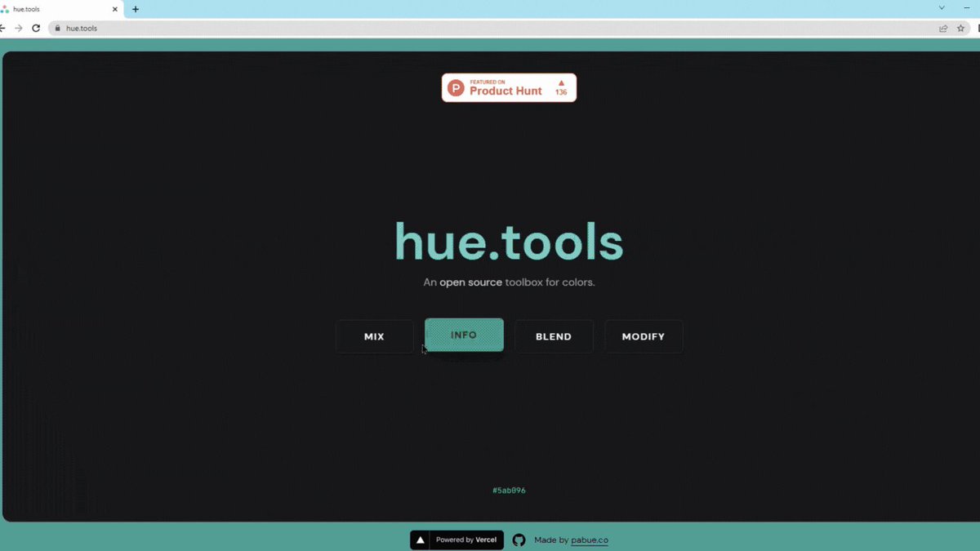Close the hue.tools browser tab
The image size is (980, 551).
pos(114,9)
